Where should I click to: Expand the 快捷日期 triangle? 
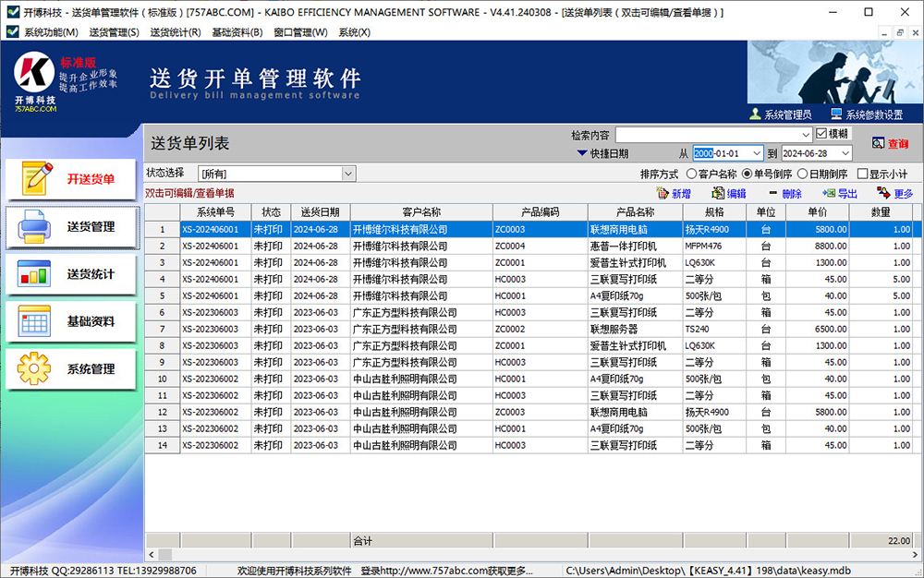pyautogui.click(x=581, y=153)
